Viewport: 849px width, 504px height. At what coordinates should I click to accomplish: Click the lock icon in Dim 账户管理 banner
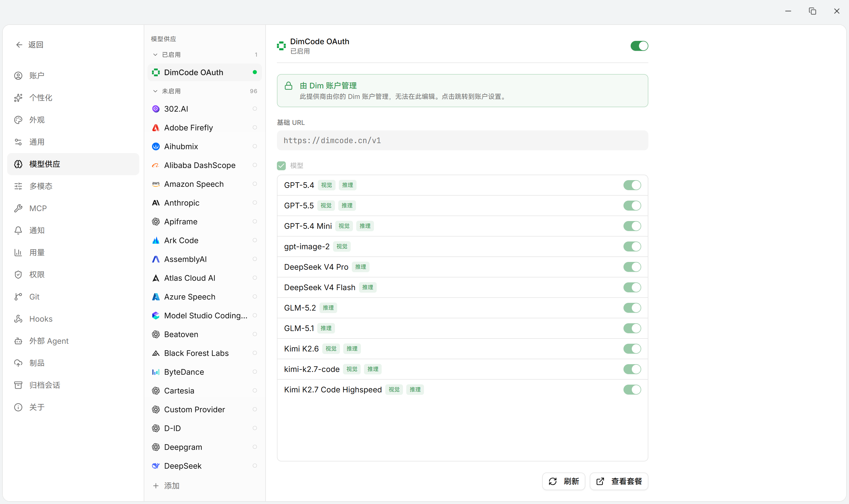(288, 86)
